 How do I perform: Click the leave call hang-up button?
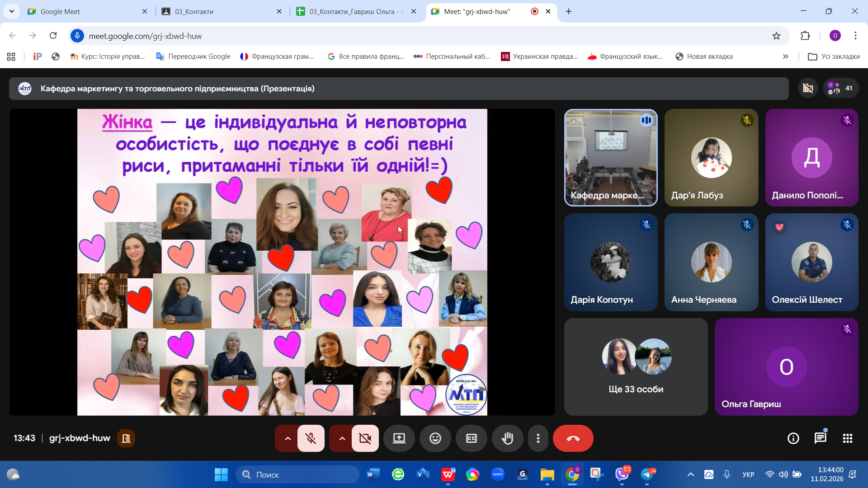pos(573,438)
